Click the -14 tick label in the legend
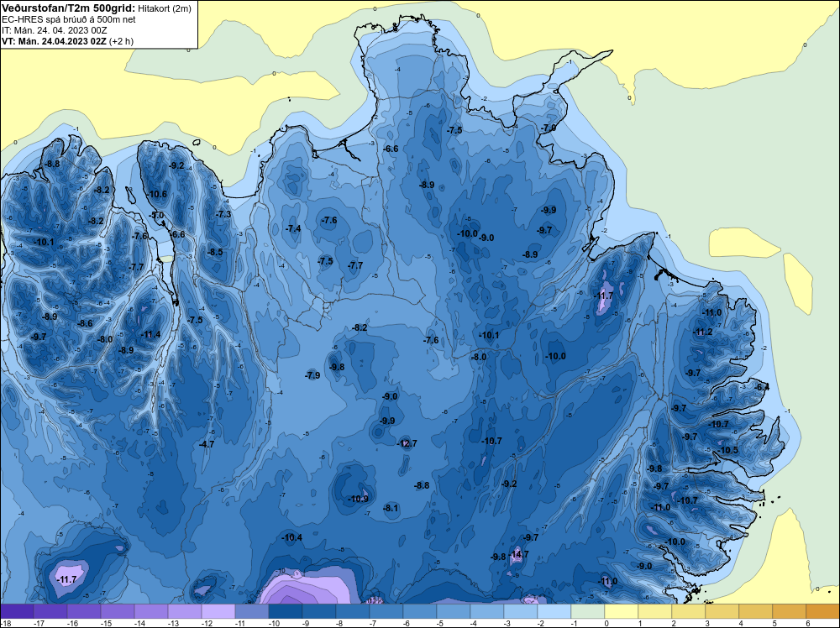 click(139, 623)
